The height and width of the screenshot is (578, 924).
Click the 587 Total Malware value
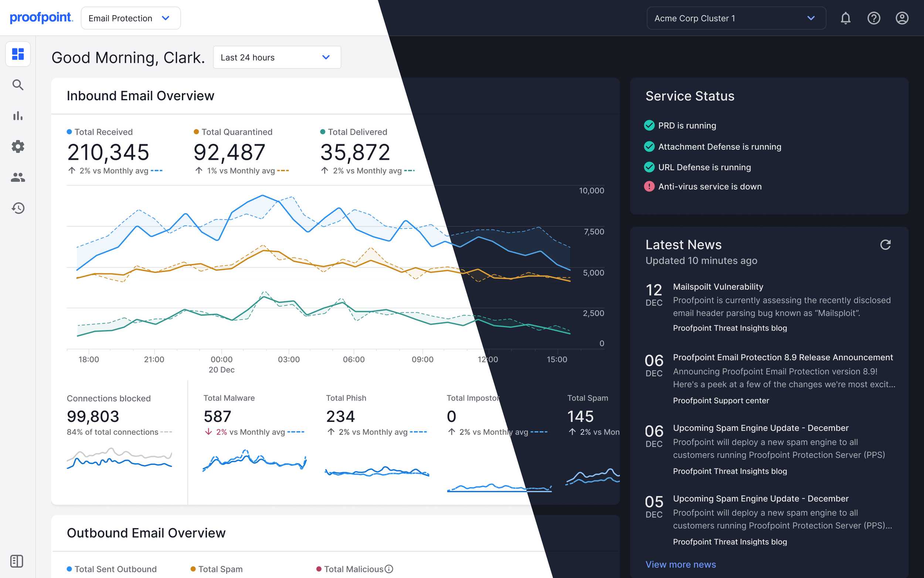click(217, 416)
